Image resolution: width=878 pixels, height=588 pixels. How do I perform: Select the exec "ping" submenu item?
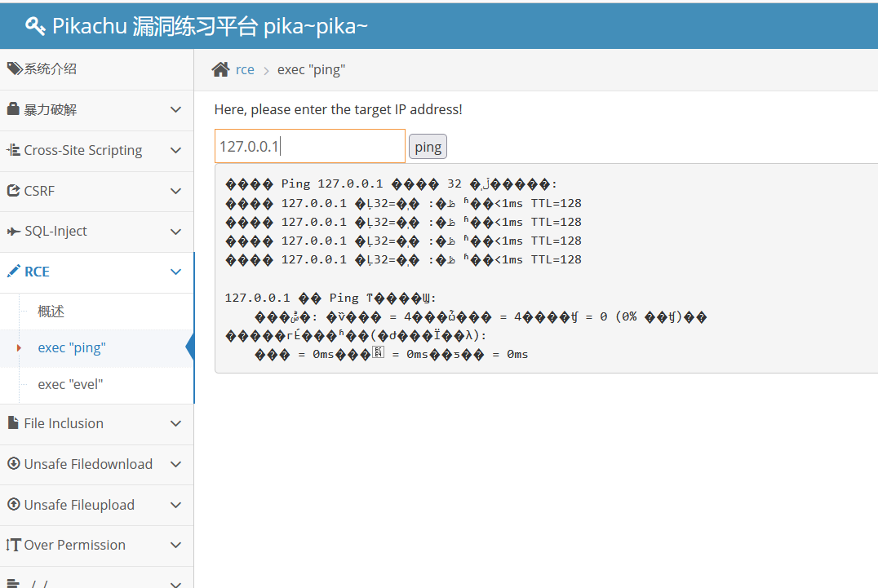tap(97, 348)
